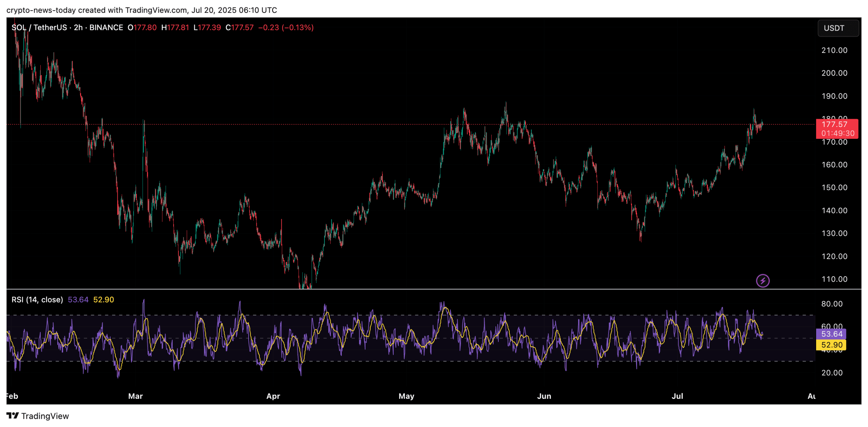Click the 20.00 RSI scale value

pyautogui.click(x=831, y=373)
